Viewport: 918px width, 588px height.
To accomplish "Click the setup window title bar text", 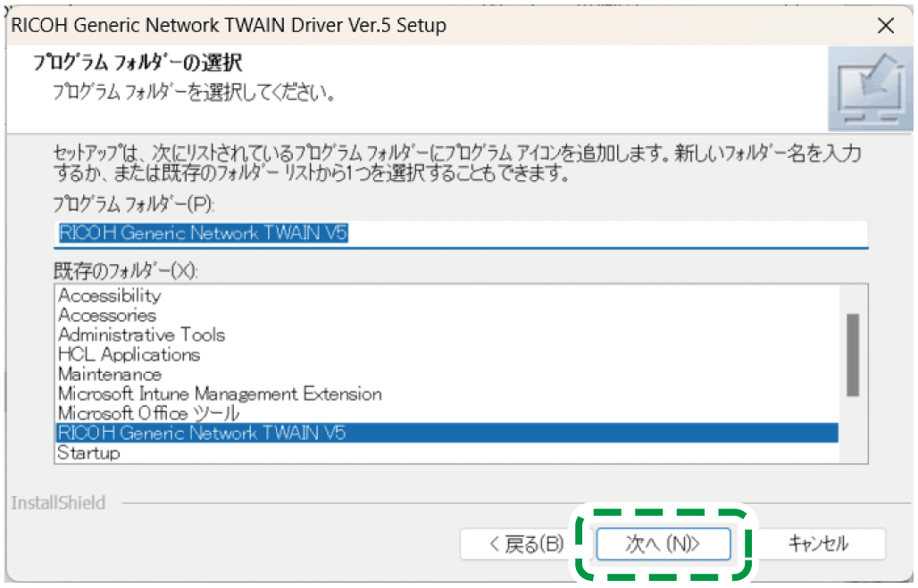I will click(x=229, y=25).
